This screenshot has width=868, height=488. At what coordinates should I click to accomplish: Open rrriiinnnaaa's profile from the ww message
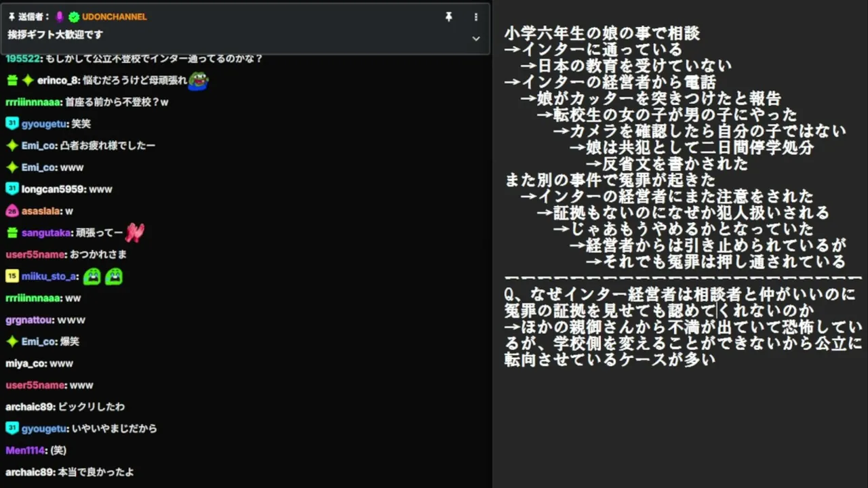33,298
